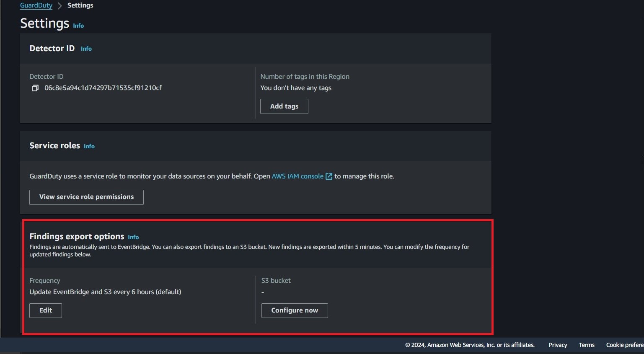The height and width of the screenshot is (354, 644).
Task: Open Info for Findings export options
Action: (133, 237)
